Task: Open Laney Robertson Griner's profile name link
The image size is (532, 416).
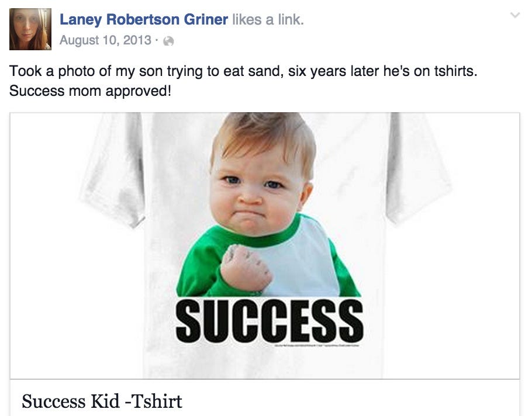Action: click(144, 19)
